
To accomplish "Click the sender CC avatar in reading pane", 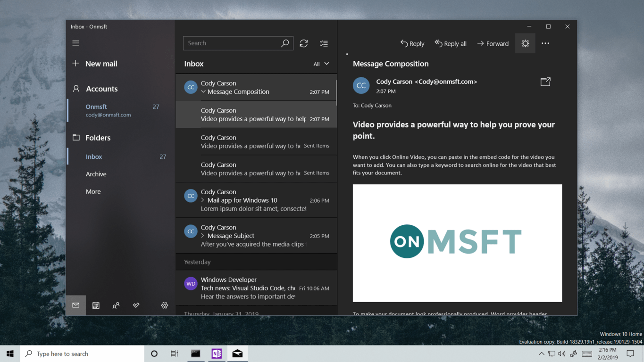I will pos(361,85).
